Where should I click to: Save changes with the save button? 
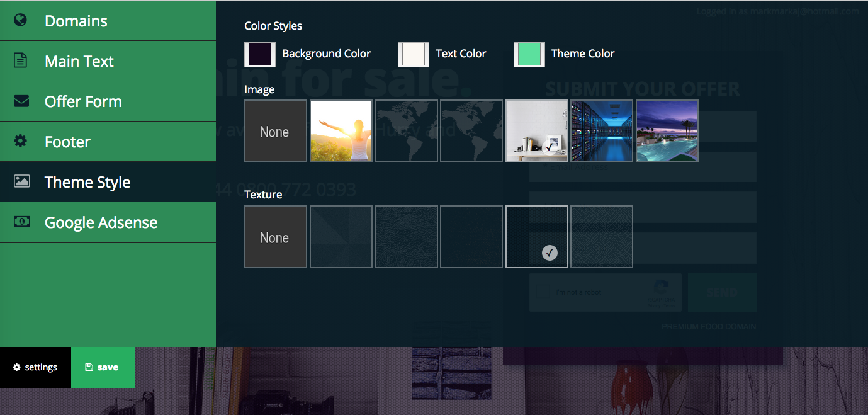[103, 367]
